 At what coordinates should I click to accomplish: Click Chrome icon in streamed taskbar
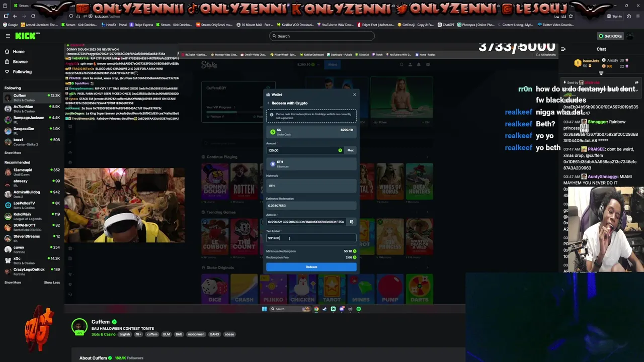pyautogui.click(x=316, y=309)
